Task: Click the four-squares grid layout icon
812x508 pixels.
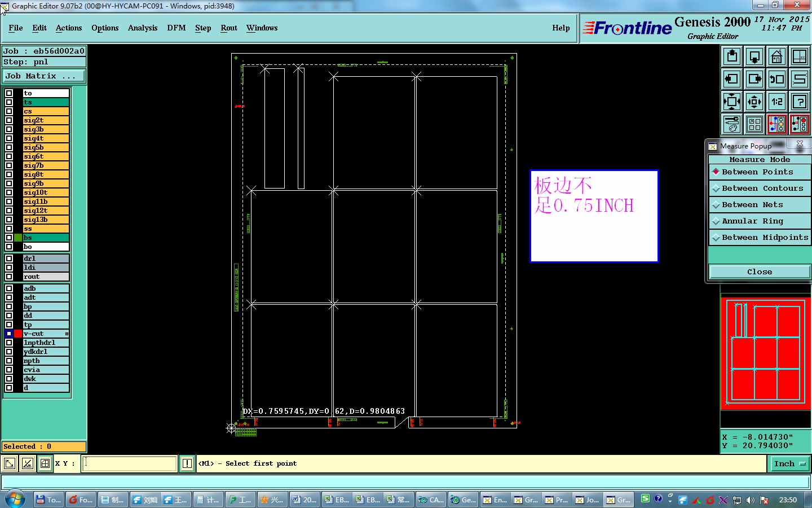Action: point(754,124)
